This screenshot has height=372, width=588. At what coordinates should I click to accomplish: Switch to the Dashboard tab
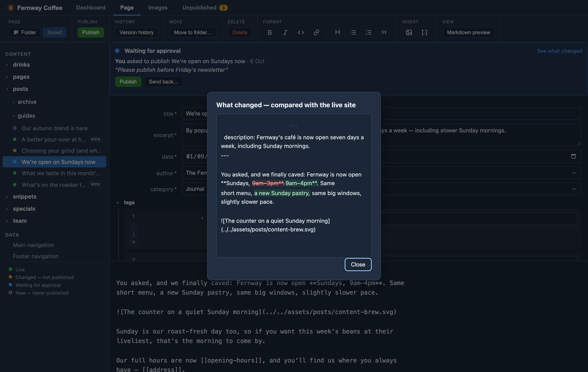click(91, 8)
